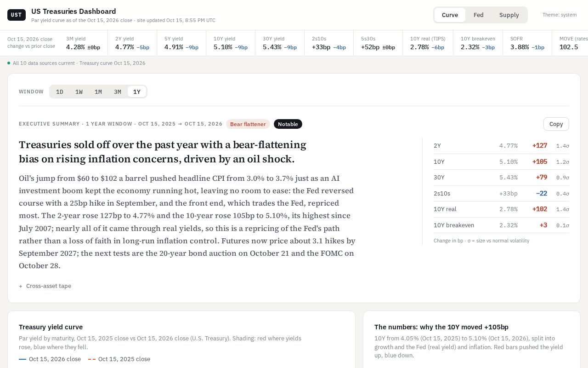Copy the executive summary
The height and width of the screenshot is (368, 588).
[x=556, y=124]
